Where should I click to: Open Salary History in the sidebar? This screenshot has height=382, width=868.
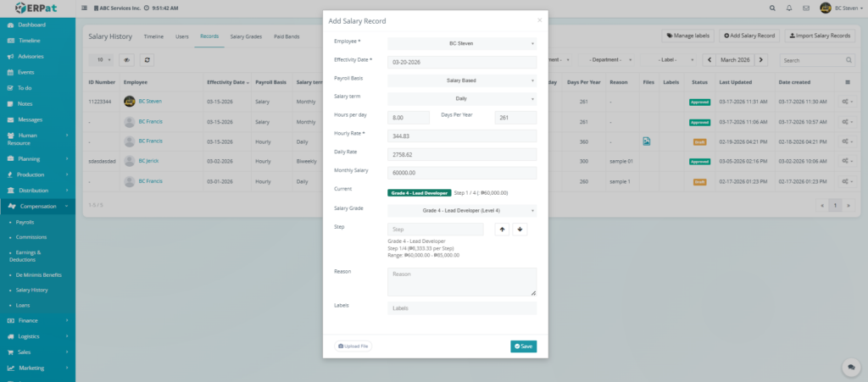point(32,290)
